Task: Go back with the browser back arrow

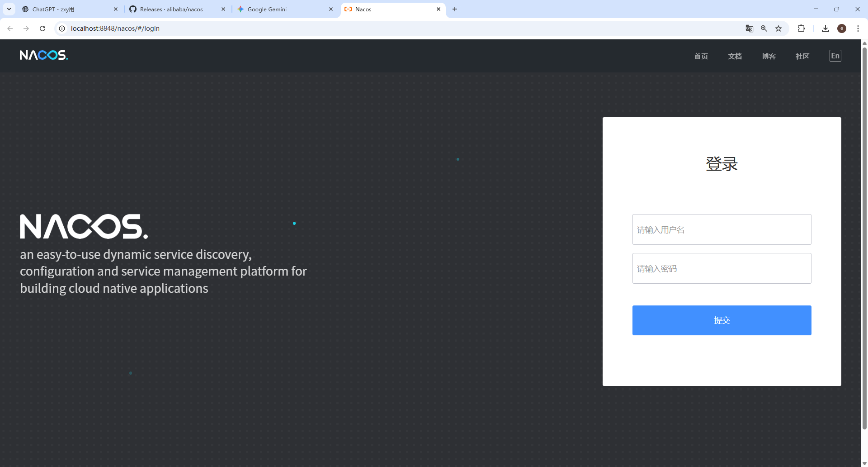Action: [10, 29]
